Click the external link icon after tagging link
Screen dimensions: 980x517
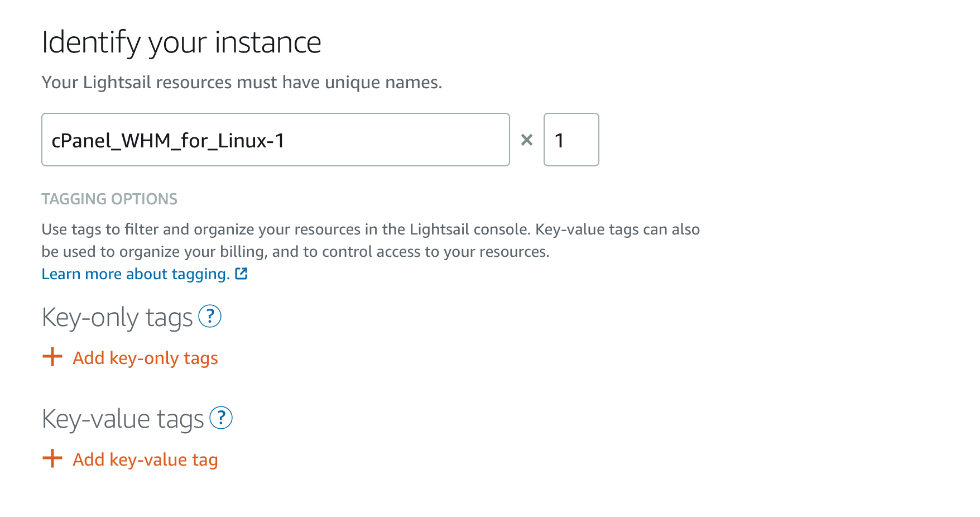pos(241,274)
